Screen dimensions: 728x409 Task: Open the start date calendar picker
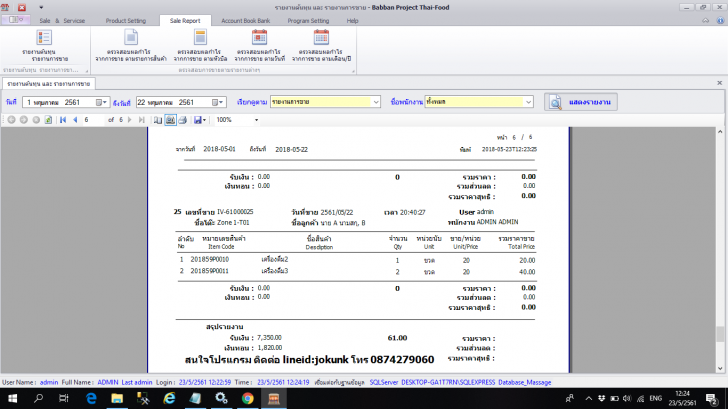101,102
